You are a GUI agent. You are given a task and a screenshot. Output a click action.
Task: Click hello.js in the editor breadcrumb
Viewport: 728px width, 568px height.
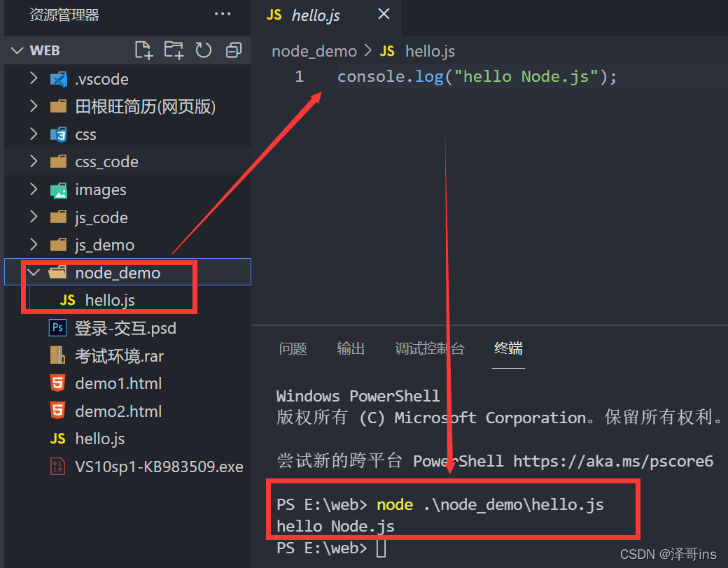pos(430,51)
